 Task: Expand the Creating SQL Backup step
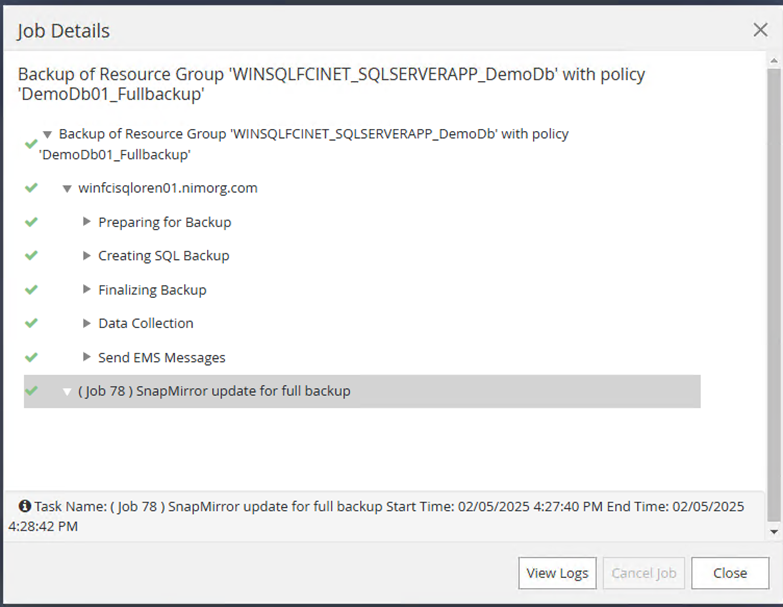[87, 256]
